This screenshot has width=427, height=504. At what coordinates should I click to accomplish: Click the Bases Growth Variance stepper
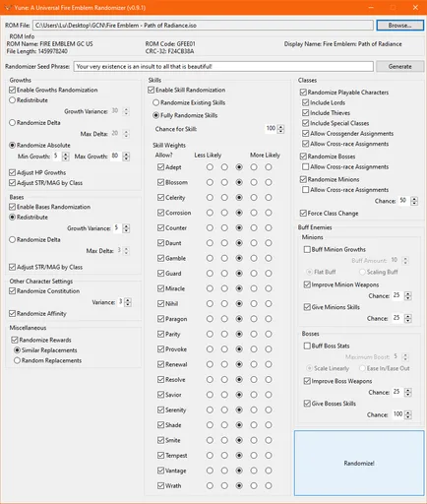pos(126,228)
